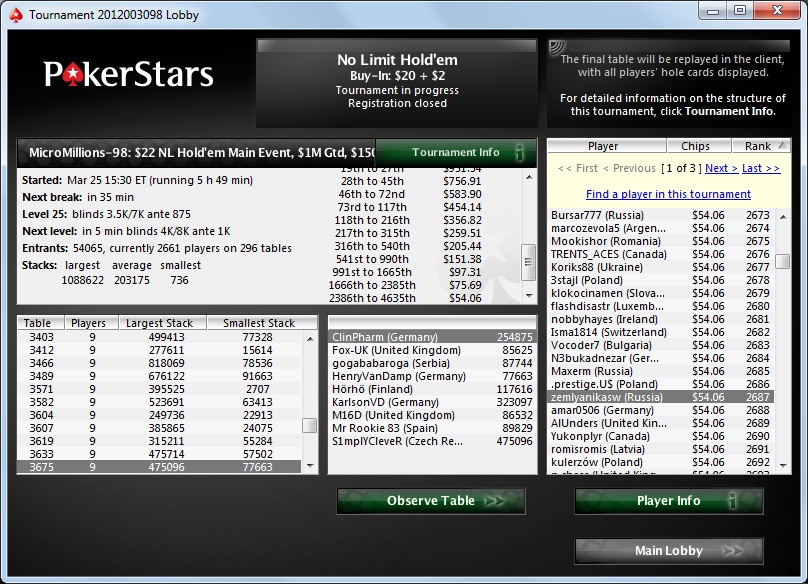
Task: Select Mookishor (Romania) in the ranking list
Action: 662,241
